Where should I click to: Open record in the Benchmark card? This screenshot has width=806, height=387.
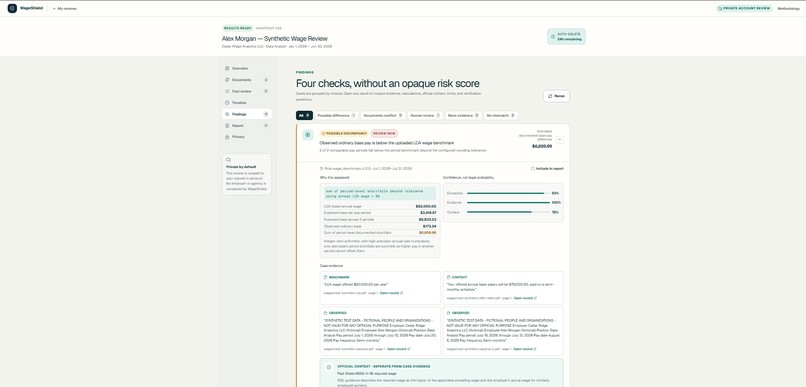coord(391,293)
